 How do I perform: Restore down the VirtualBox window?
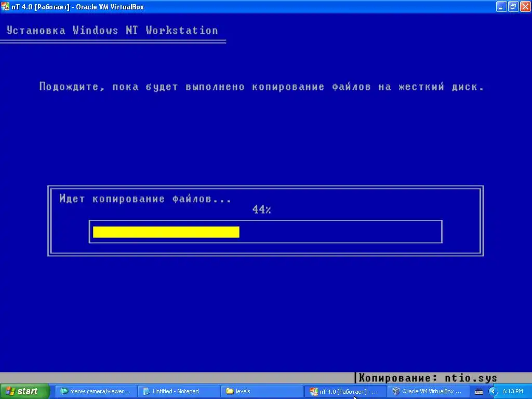[x=513, y=6]
